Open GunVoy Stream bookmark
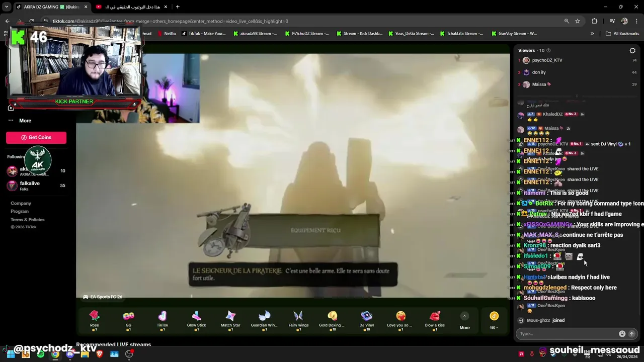The height and width of the screenshot is (362, 644). (x=513, y=34)
